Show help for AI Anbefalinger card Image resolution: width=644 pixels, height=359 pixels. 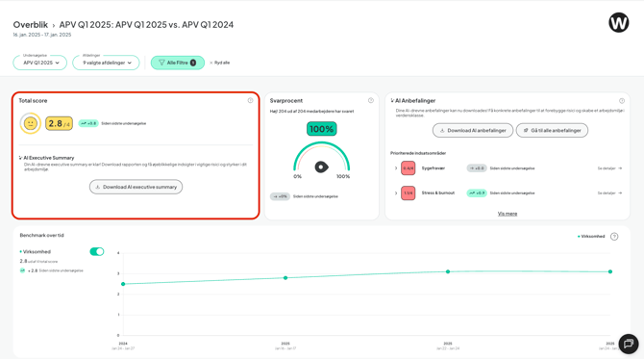tap(622, 101)
